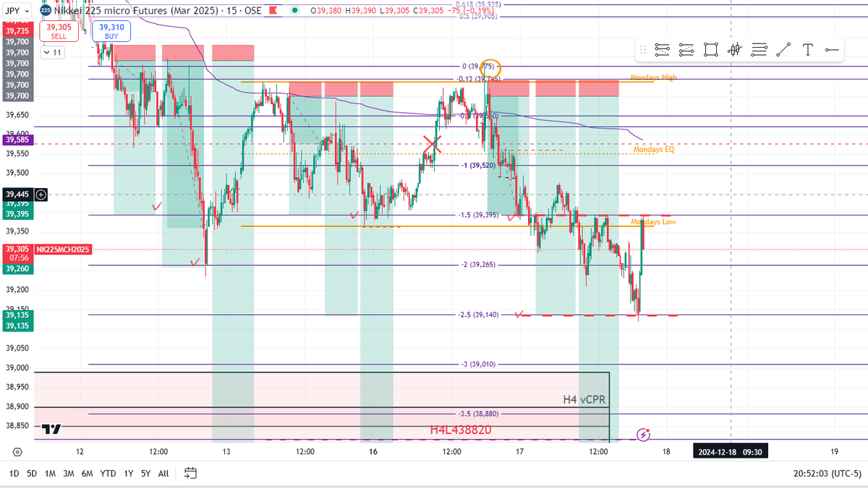Select the Rectangle drawing tool
Viewport: 868px width, 488px height.
(x=711, y=50)
